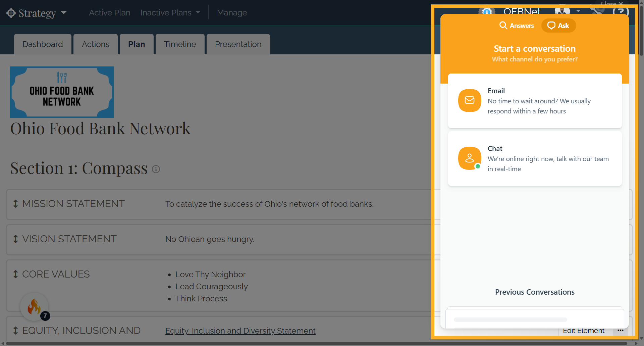Select the Plan tab

point(137,44)
